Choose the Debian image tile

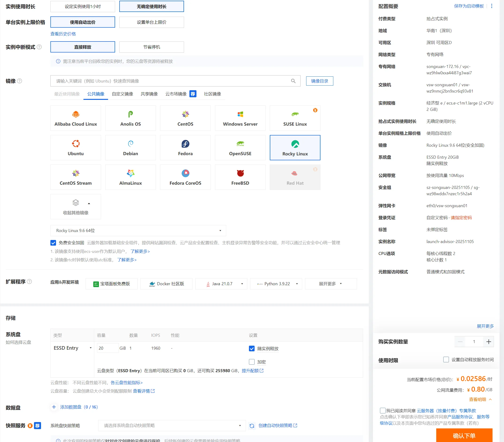click(130, 148)
